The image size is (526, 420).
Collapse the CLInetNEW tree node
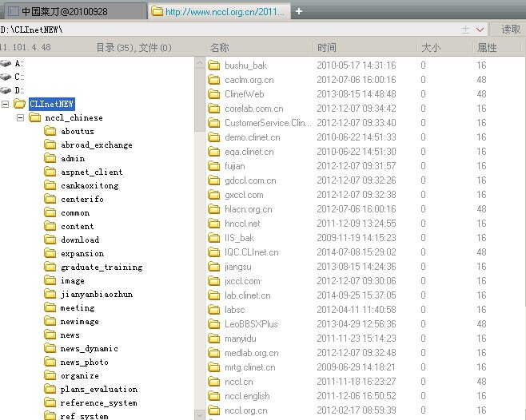click(5, 104)
